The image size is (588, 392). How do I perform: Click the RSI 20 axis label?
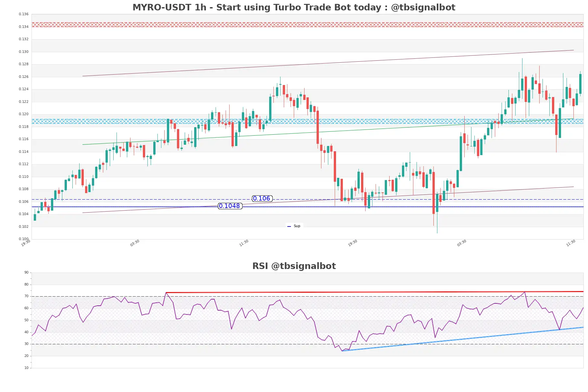point(26,356)
